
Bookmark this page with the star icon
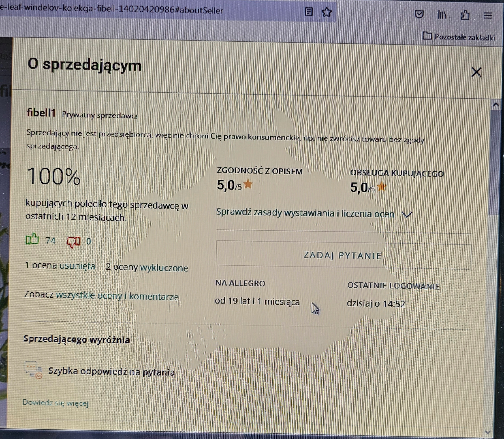327,12
